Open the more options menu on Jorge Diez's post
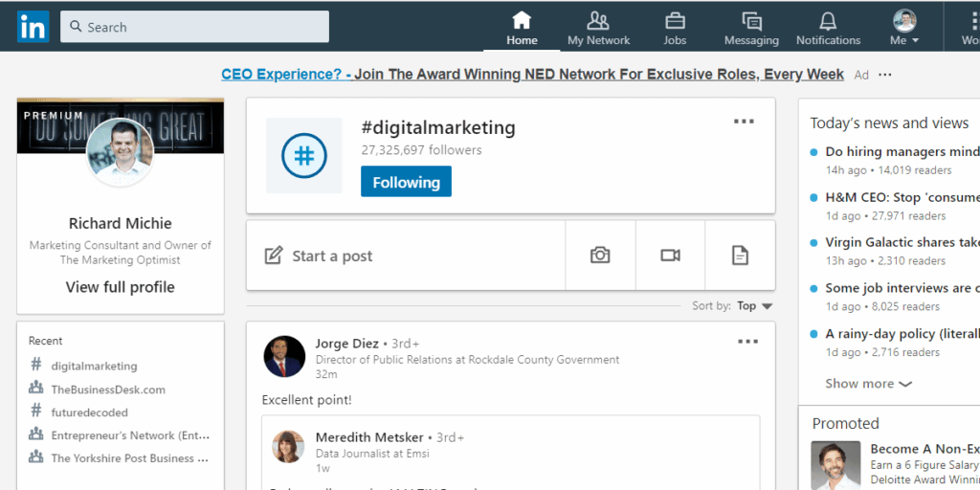The height and width of the screenshot is (490, 980). 747,342
